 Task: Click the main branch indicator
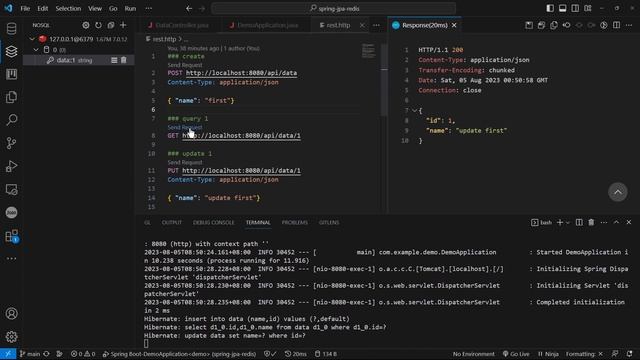click(x=30, y=354)
